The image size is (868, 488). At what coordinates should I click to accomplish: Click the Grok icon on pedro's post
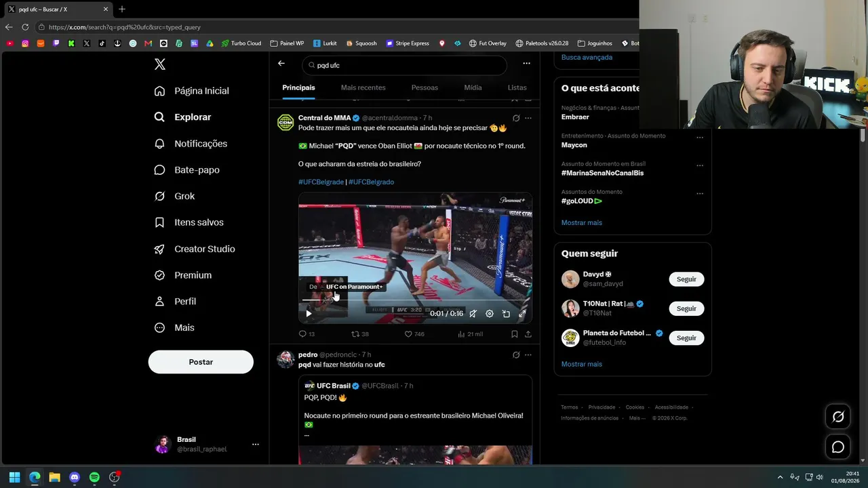516,354
